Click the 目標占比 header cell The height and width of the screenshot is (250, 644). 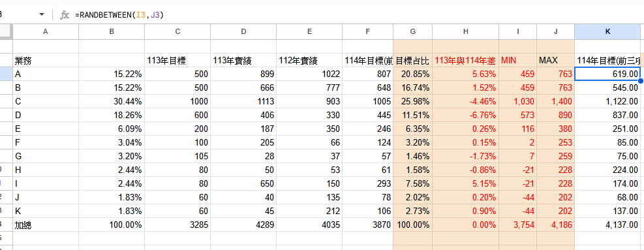point(413,61)
